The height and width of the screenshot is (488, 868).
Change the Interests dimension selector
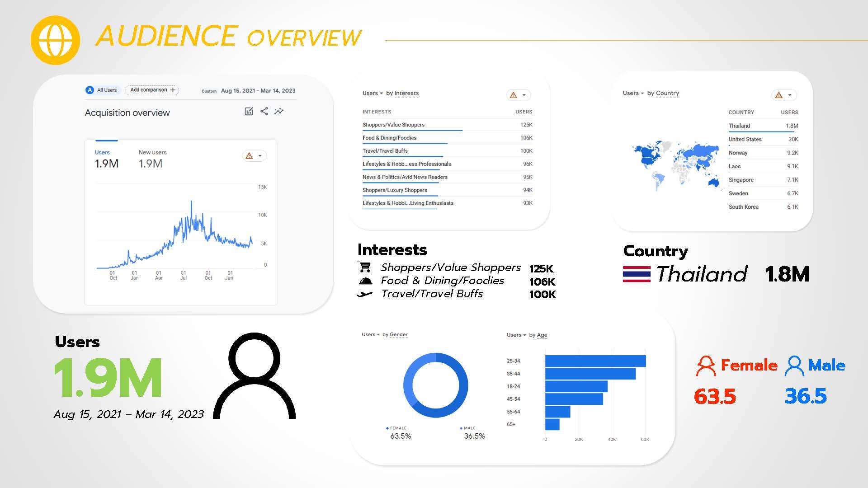(x=406, y=93)
